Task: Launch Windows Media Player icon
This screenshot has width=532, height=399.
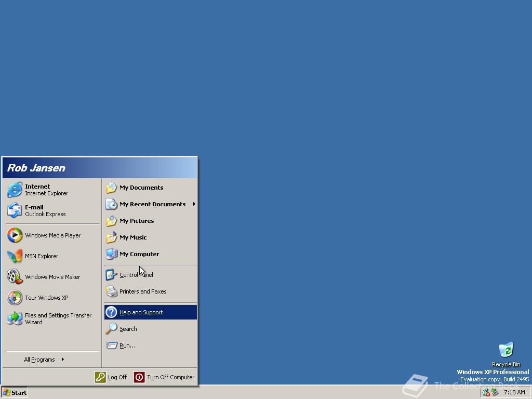Action: (15, 235)
